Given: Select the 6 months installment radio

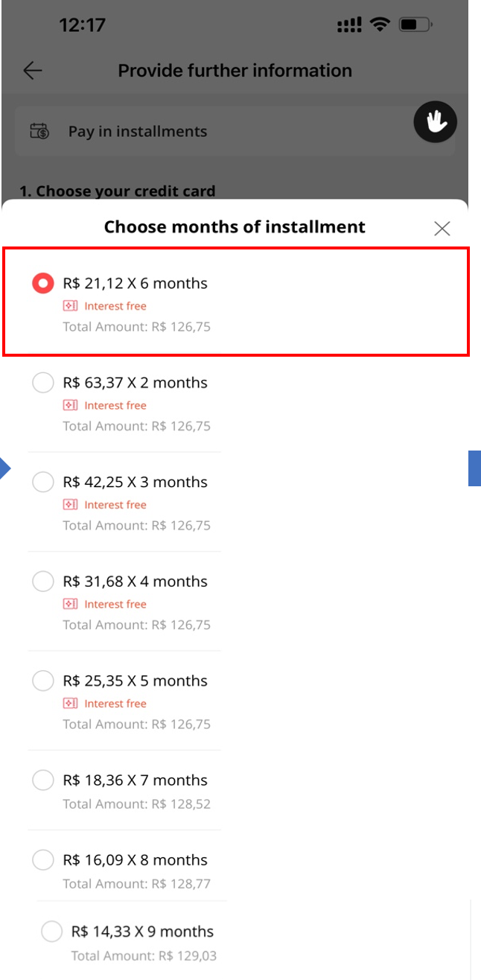Looking at the screenshot, I should click(x=43, y=284).
